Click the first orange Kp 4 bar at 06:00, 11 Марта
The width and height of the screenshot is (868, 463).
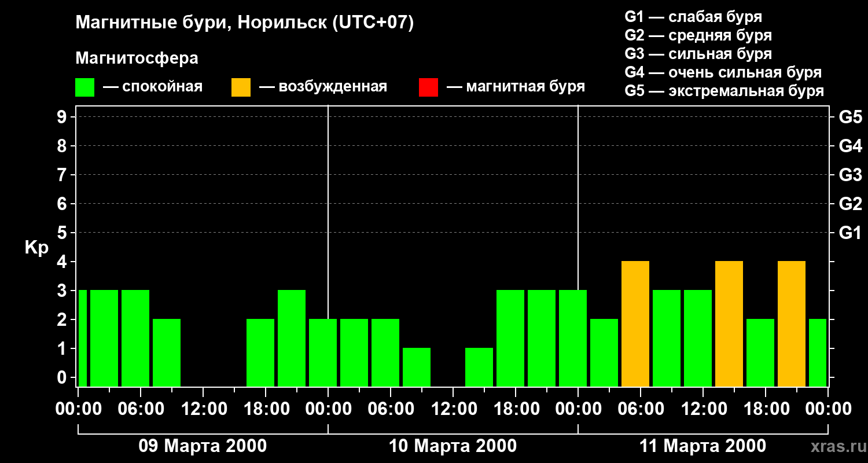(x=635, y=324)
